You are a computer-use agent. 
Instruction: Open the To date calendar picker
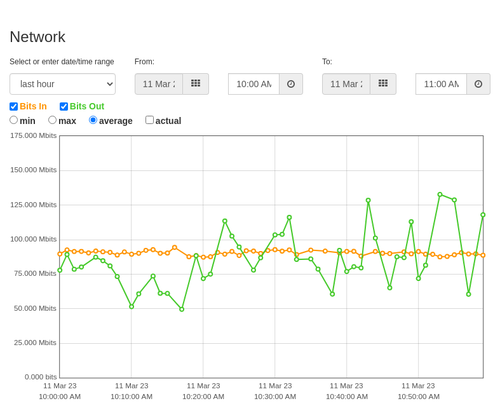pos(383,84)
